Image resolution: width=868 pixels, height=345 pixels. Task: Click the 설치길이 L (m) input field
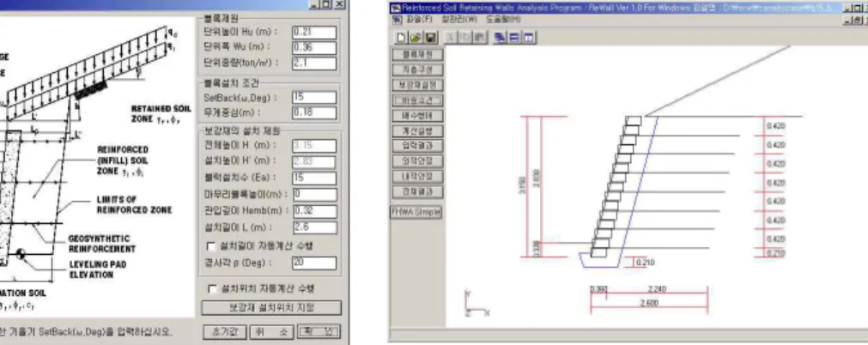(314, 227)
